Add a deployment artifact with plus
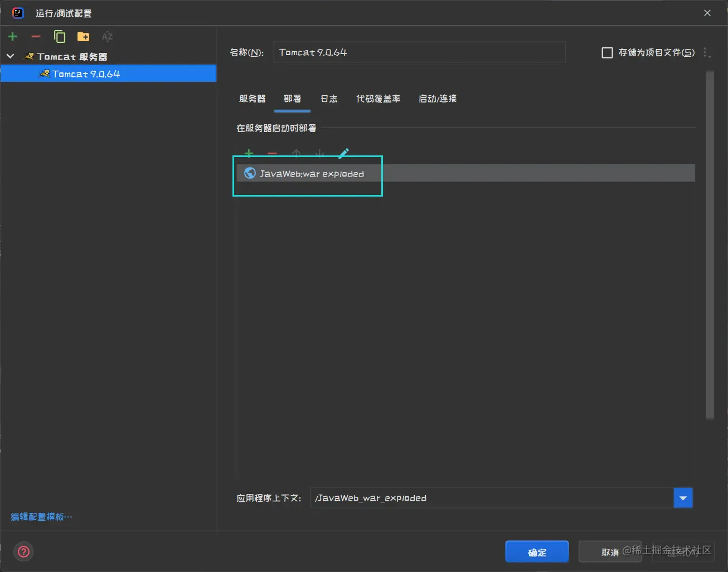 [249, 153]
